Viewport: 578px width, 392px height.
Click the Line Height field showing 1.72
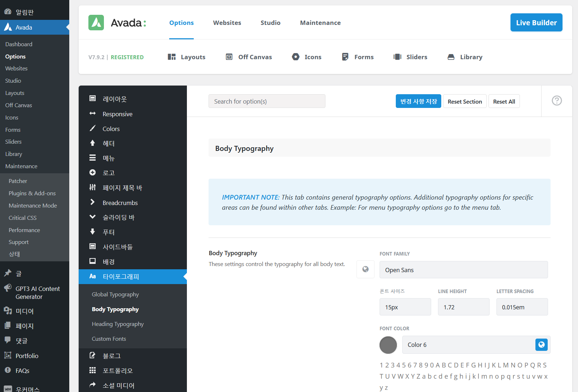464,307
